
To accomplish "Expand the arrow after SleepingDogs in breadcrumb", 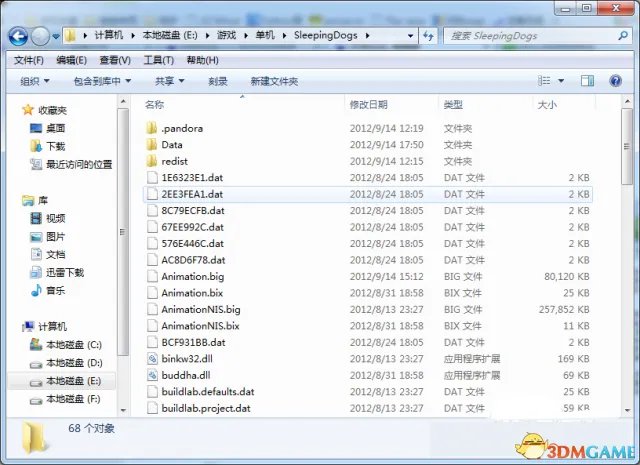I will point(368,36).
